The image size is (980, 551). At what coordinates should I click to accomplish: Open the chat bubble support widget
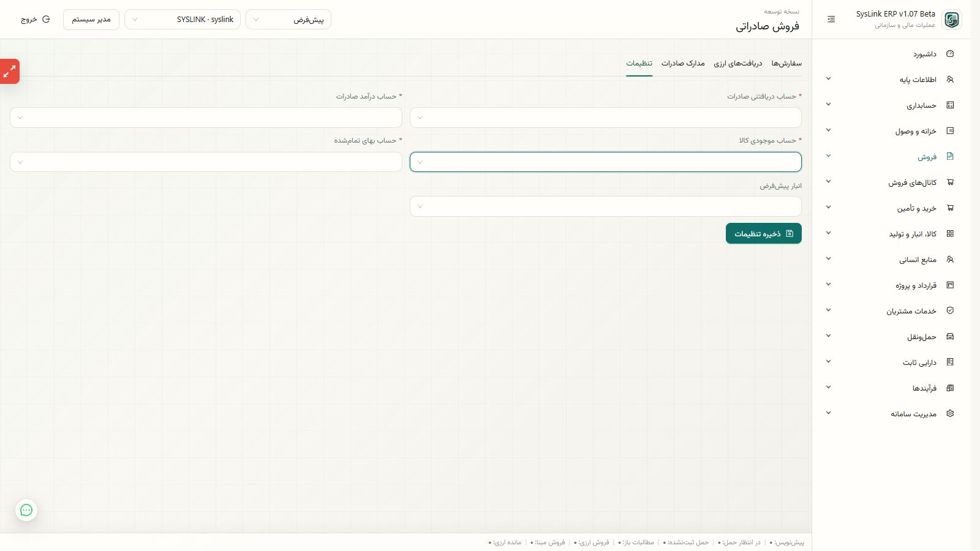[x=26, y=510]
